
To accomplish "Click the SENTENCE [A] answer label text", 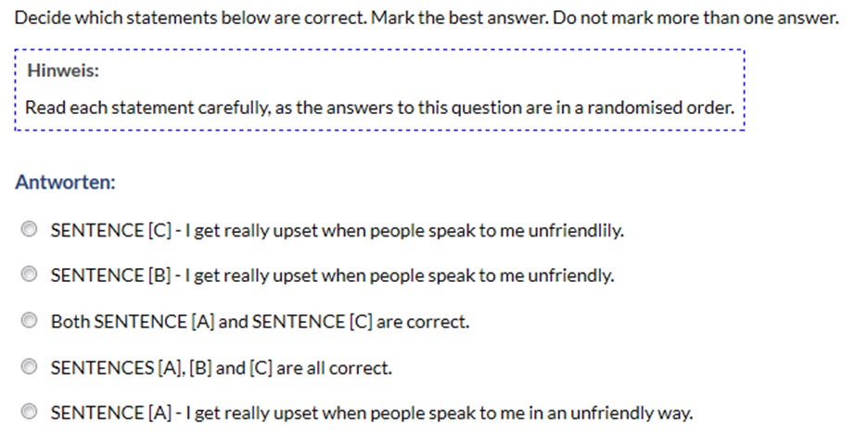I will [x=372, y=413].
